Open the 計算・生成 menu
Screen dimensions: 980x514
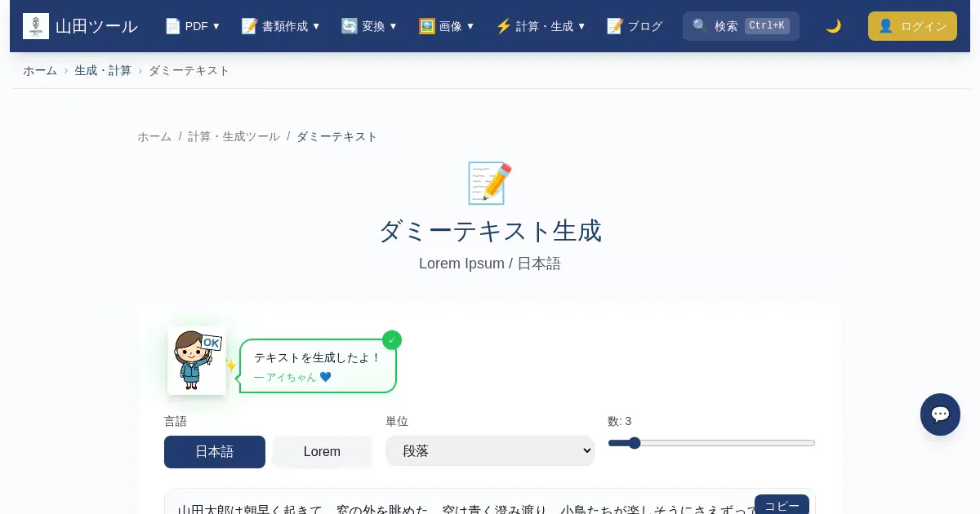pyautogui.click(x=541, y=26)
